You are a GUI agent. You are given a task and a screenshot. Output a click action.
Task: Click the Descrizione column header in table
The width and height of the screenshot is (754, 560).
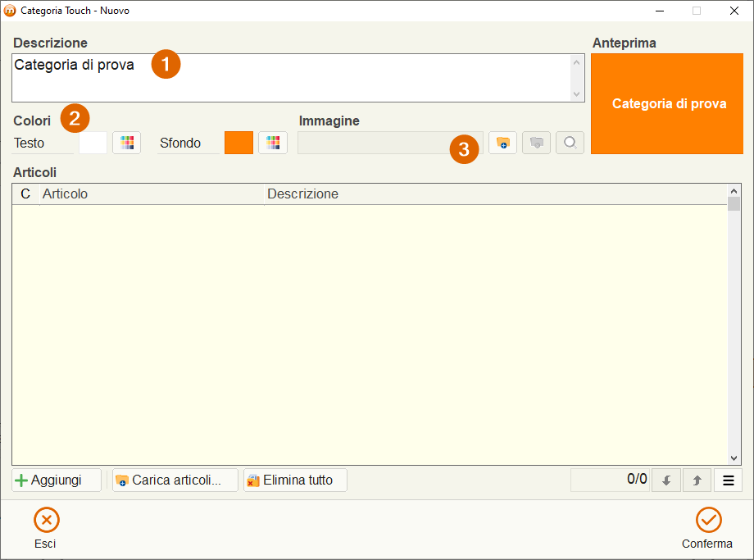496,193
